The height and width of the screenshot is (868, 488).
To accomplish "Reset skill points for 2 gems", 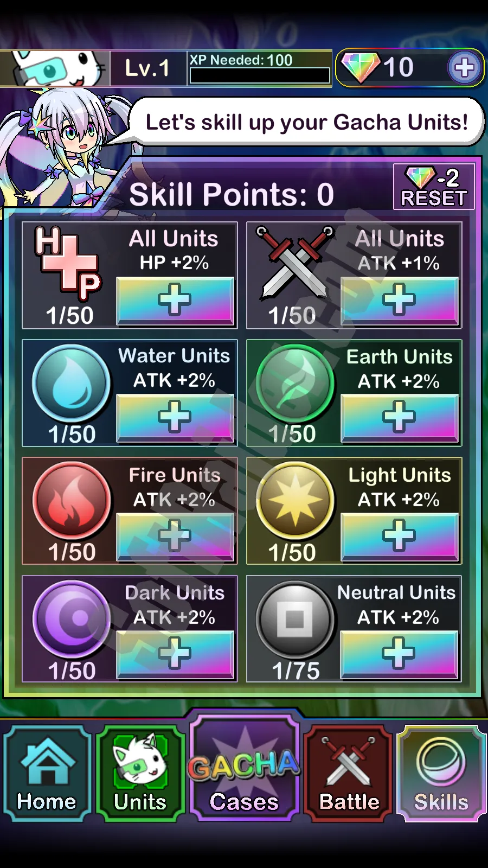I will 434,187.
